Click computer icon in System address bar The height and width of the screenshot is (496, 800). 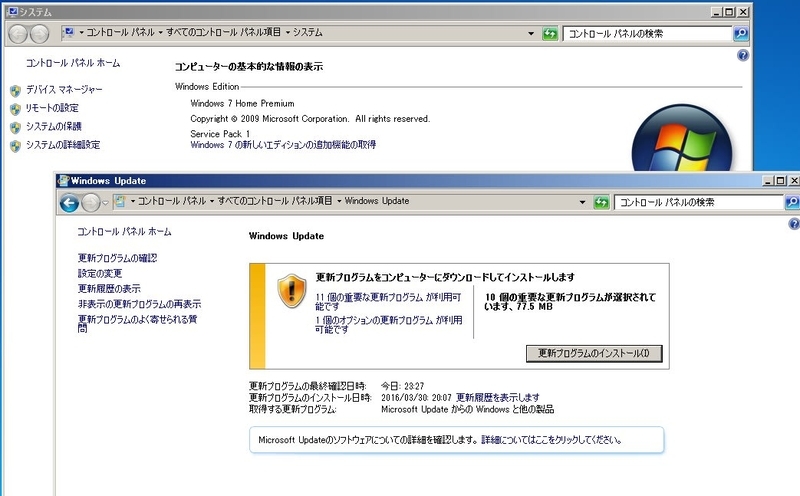click(68, 33)
